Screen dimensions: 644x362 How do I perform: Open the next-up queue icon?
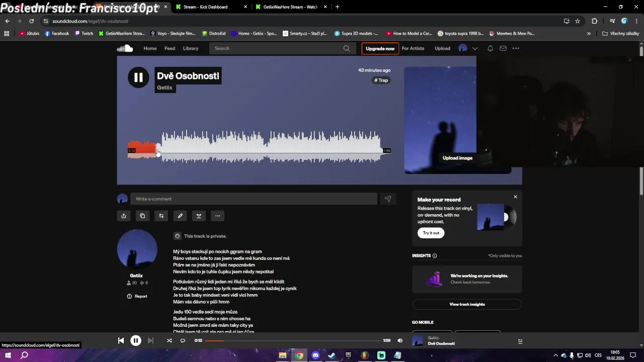520,341
